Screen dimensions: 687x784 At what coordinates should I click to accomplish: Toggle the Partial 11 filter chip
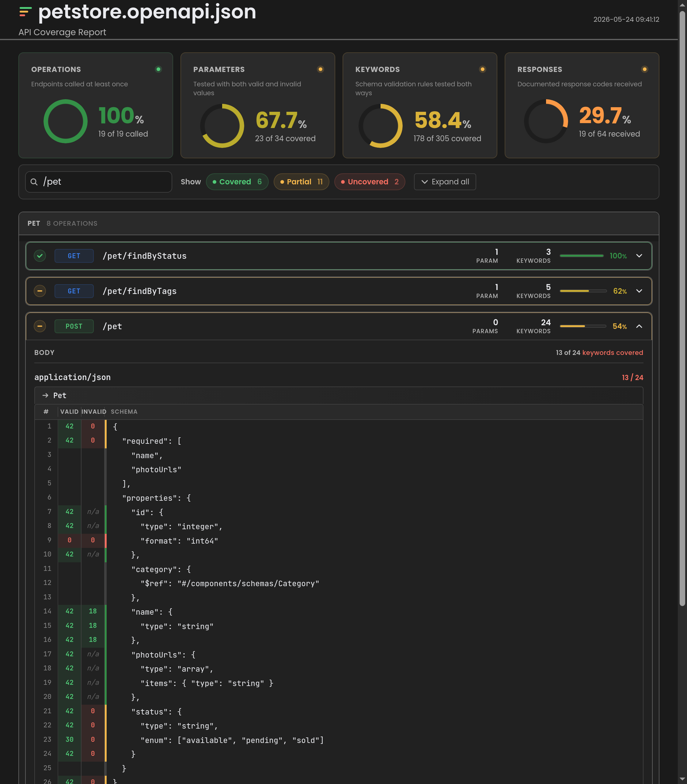point(301,182)
